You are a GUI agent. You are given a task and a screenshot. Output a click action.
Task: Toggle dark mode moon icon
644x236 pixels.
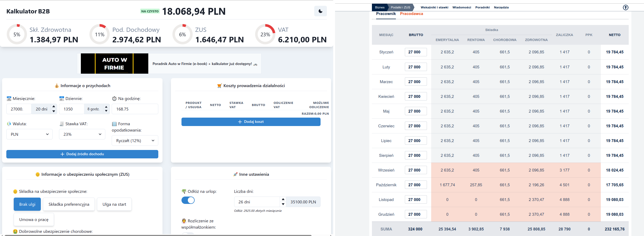pyautogui.click(x=320, y=11)
